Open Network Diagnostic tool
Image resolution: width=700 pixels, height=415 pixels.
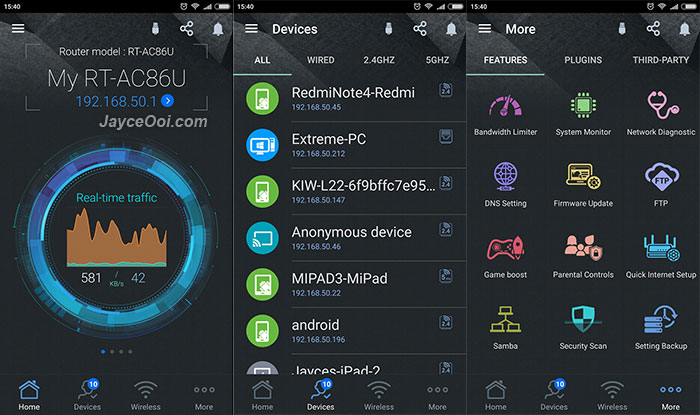pos(661,115)
